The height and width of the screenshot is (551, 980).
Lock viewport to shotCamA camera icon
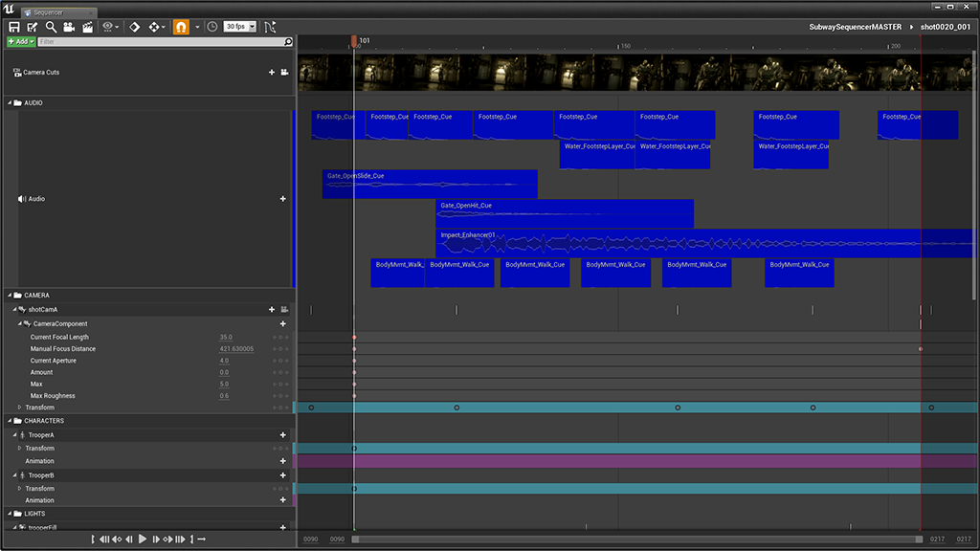284,309
